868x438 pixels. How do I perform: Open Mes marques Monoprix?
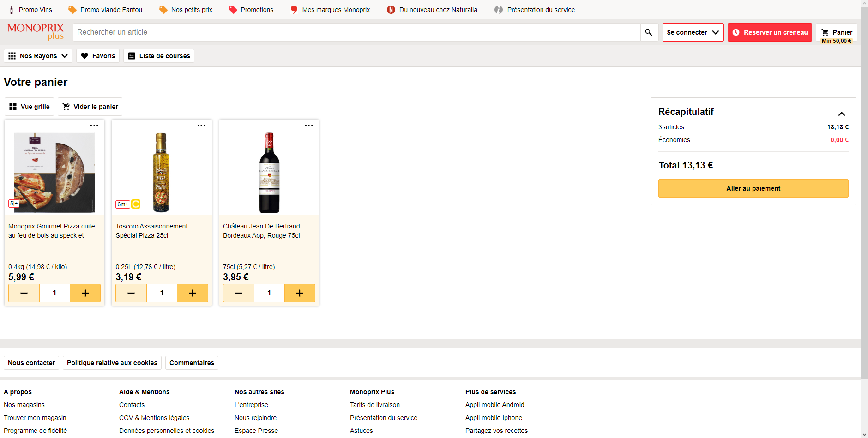pos(330,10)
